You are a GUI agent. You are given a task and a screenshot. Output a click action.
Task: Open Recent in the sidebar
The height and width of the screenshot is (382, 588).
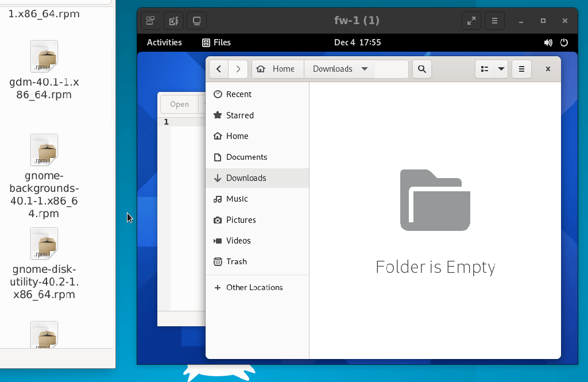238,94
